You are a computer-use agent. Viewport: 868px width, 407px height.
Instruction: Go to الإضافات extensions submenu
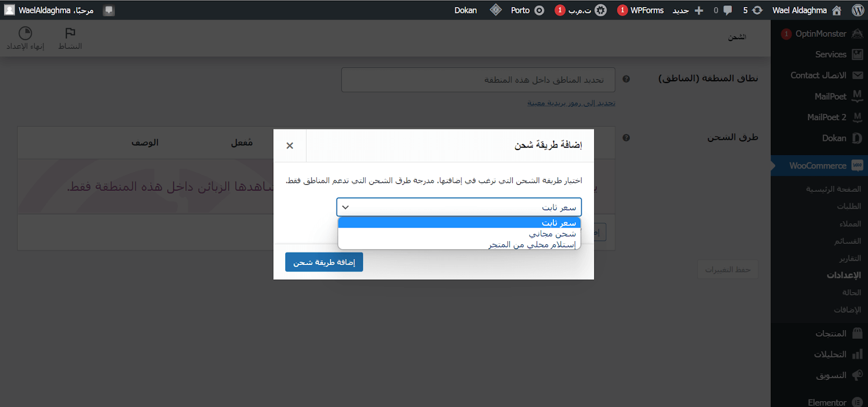(847, 309)
